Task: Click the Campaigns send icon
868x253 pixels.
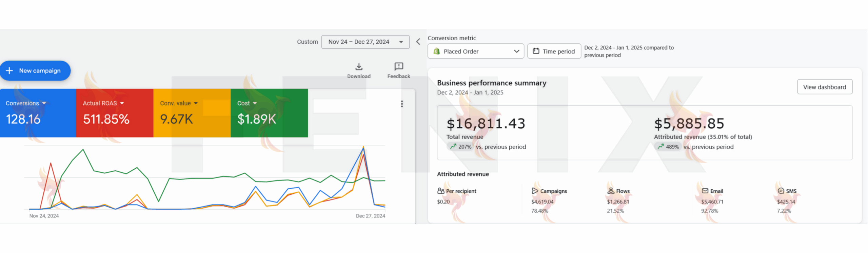Action: [535, 191]
